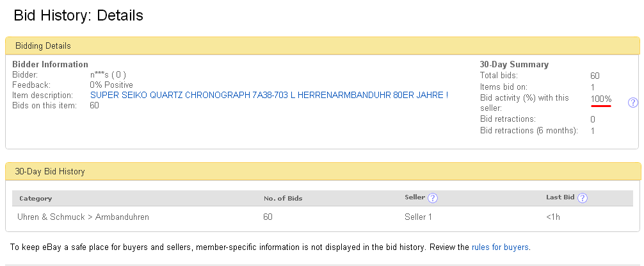Click the 30-Day Bid History section header
The height and width of the screenshot is (266, 644).
50,172
